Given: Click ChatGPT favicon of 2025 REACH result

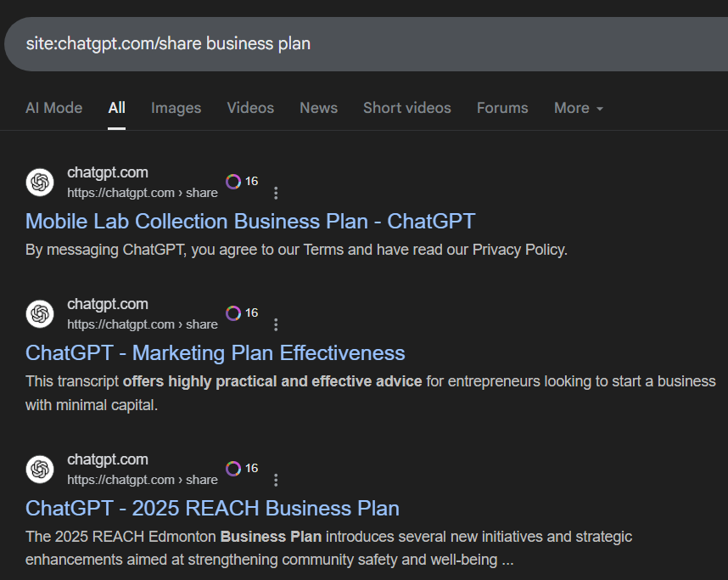Looking at the screenshot, I should [40, 469].
